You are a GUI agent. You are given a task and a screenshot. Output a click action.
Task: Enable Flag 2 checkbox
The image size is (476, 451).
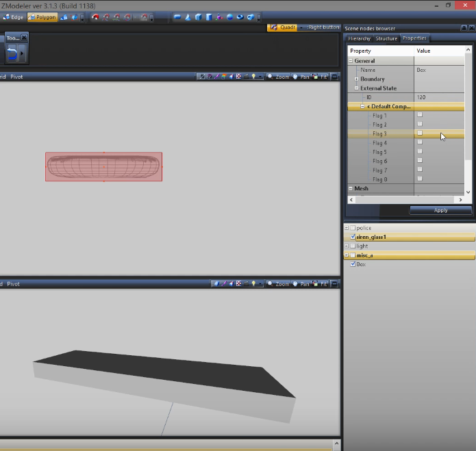click(x=420, y=124)
